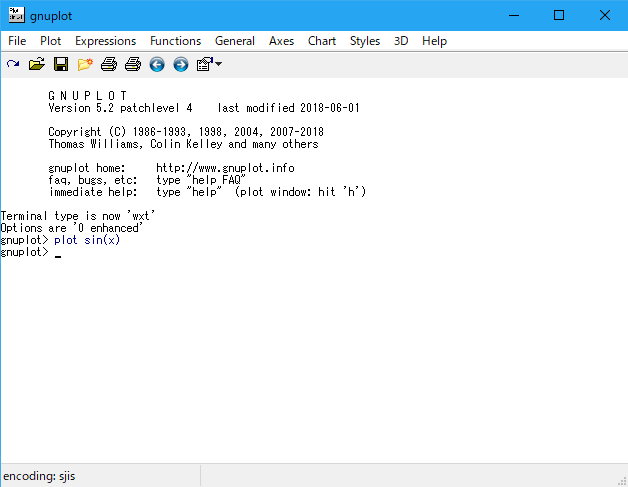Open the General menu

[235, 41]
